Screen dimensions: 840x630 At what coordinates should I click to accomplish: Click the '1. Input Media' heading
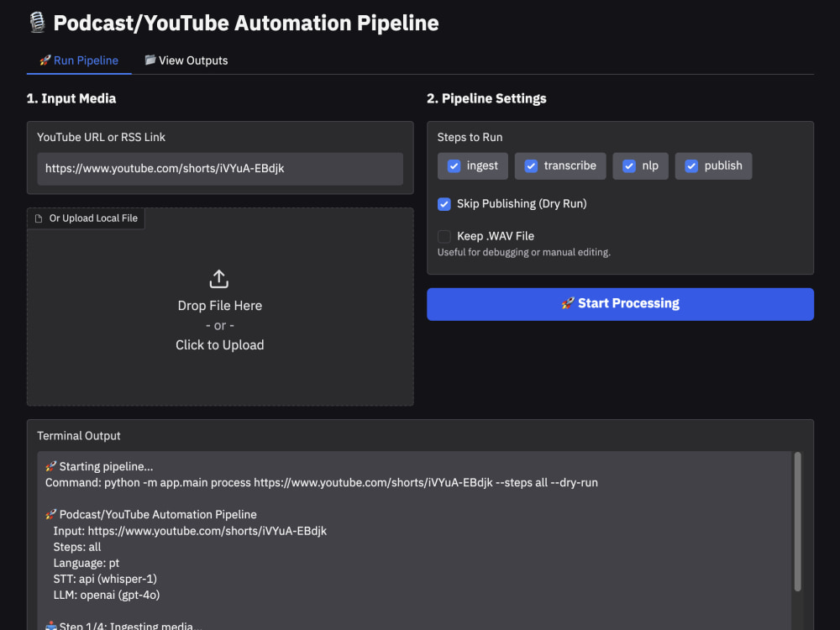(x=71, y=98)
